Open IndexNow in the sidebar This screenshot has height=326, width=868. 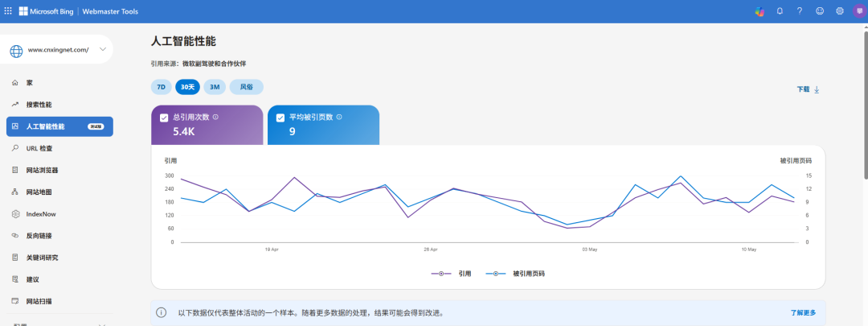(x=59, y=214)
